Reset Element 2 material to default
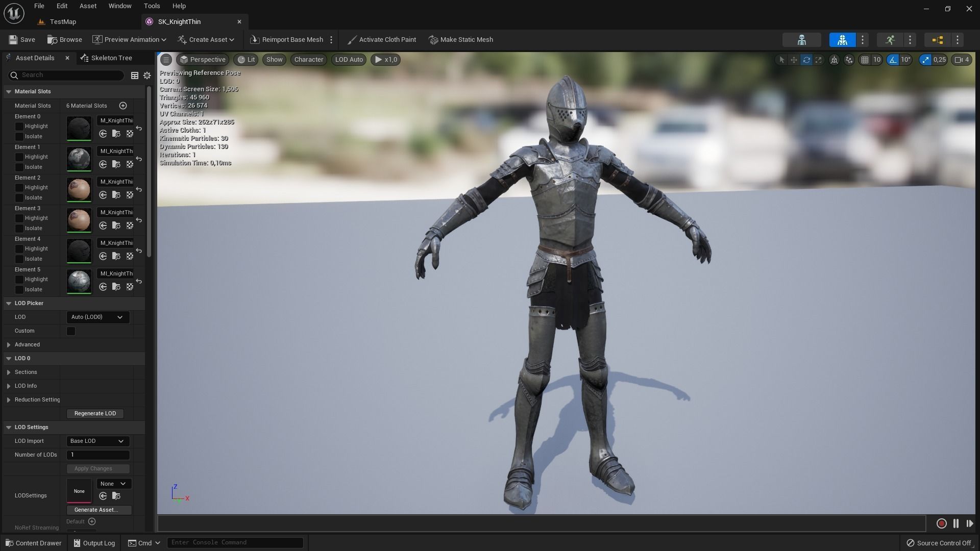This screenshot has height=551, width=980. click(139, 189)
